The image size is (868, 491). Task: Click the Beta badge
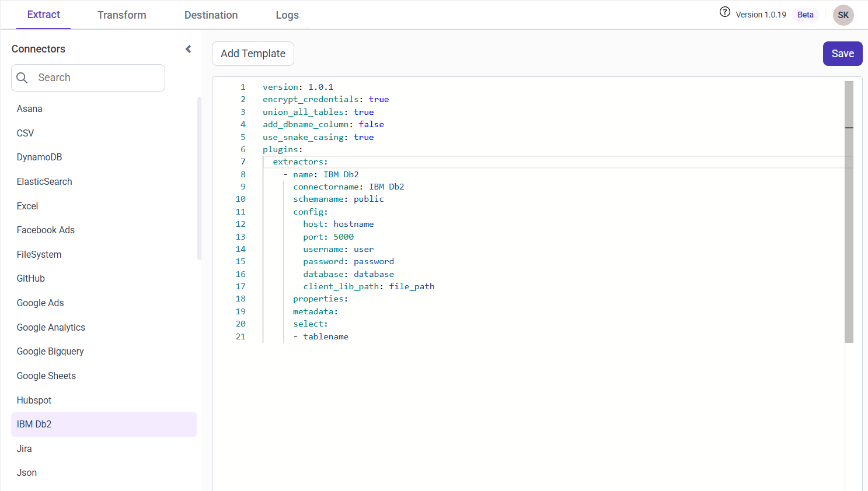(805, 15)
